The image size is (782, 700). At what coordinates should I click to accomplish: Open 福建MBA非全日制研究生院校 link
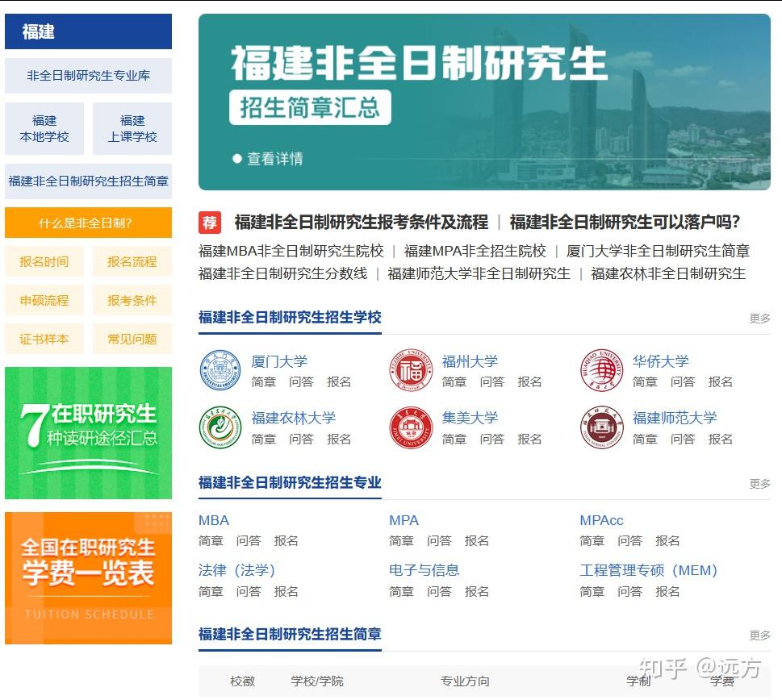click(x=291, y=251)
